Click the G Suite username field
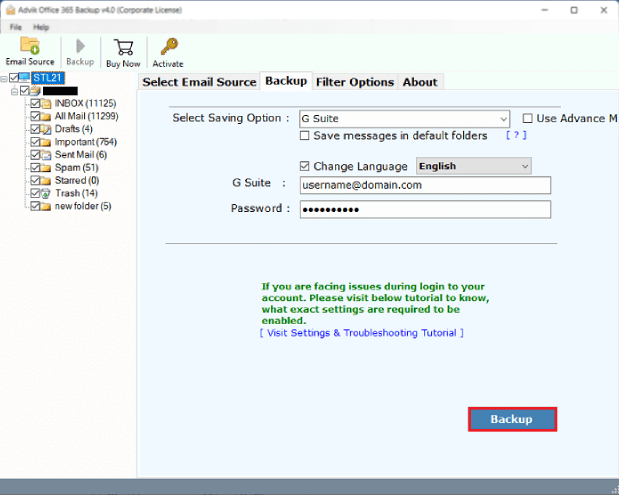The height and width of the screenshot is (495, 619). coord(425,185)
